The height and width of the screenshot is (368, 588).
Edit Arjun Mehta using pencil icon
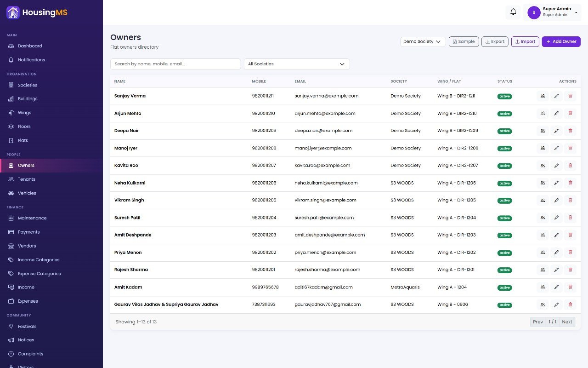[556, 114]
